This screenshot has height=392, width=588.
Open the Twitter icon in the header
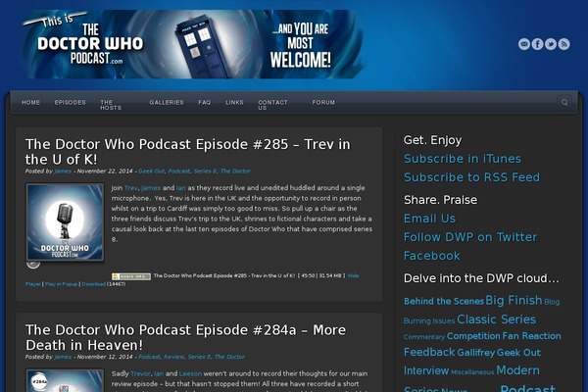point(551,44)
